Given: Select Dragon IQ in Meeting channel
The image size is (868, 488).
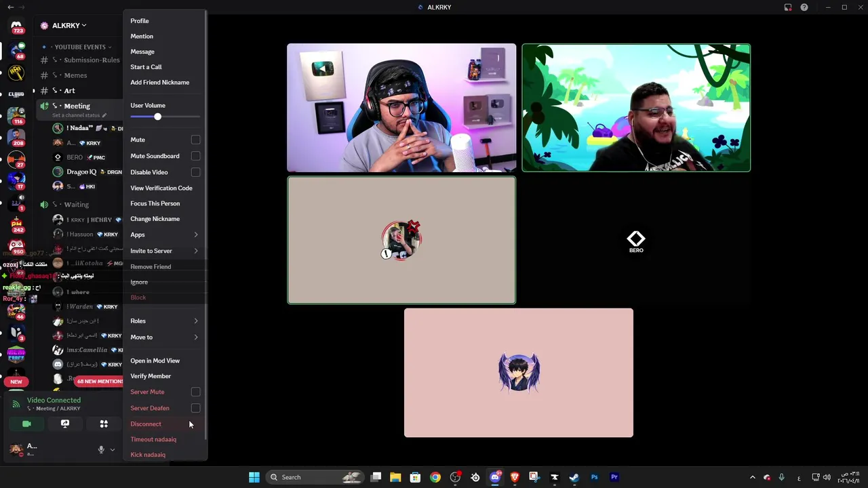Looking at the screenshot, I should 86,171.
